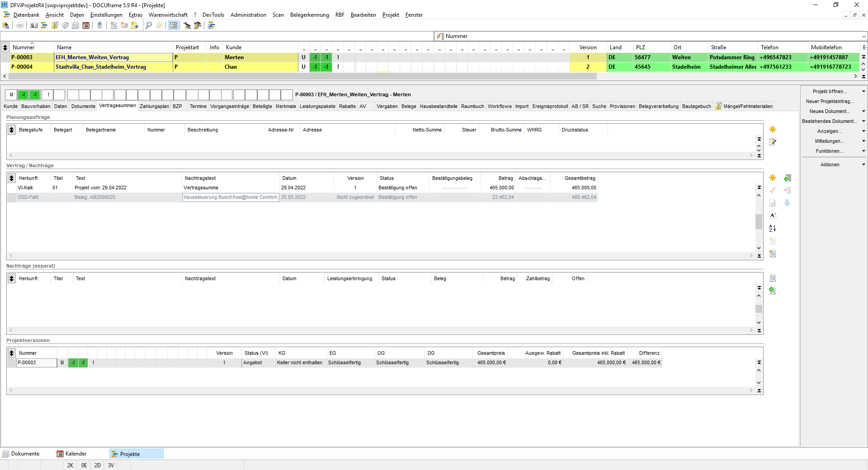The width and height of the screenshot is (868, 470).
Task: Open the calendar toolbar icon
Action: 86,26
